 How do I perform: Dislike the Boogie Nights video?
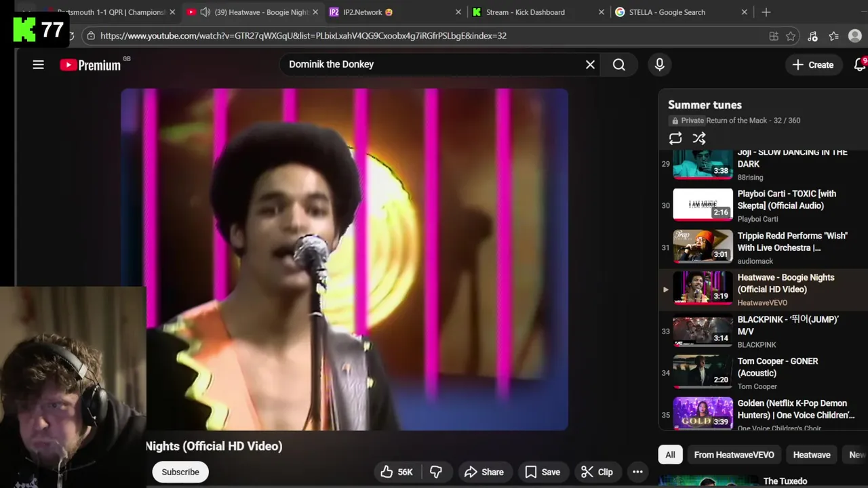436,472
